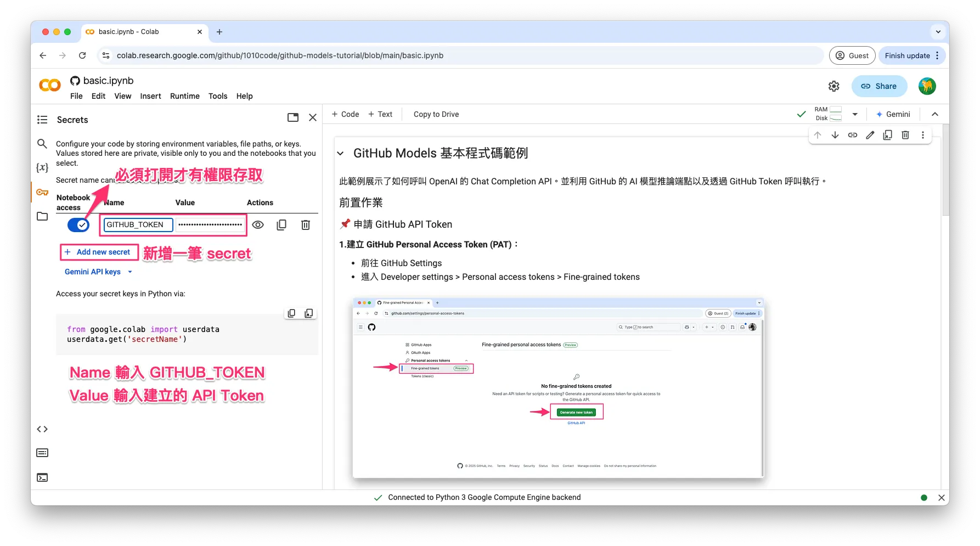
Task: Go back in browser history
Action: point(43,55)
